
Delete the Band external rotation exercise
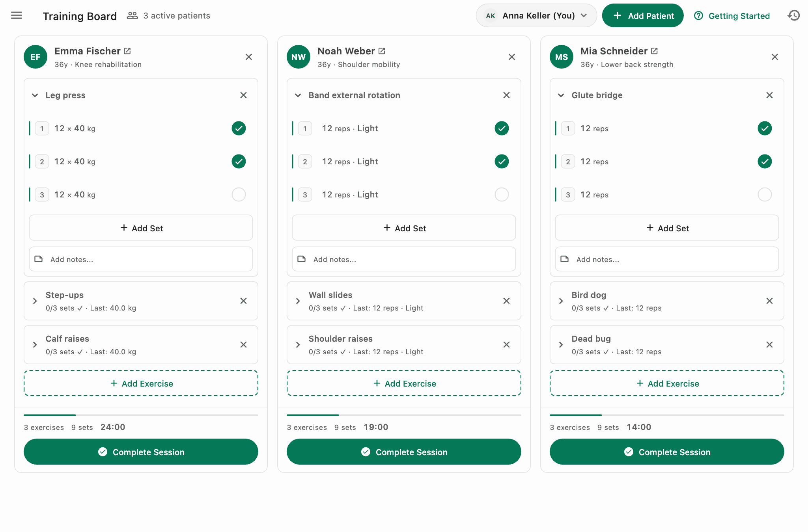(x=507, y=95)
